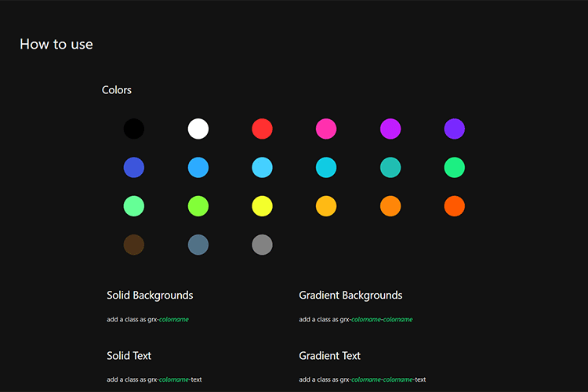Choose the lime green color circle
This screenshot has height=392, width=588.
coord(198,206)
